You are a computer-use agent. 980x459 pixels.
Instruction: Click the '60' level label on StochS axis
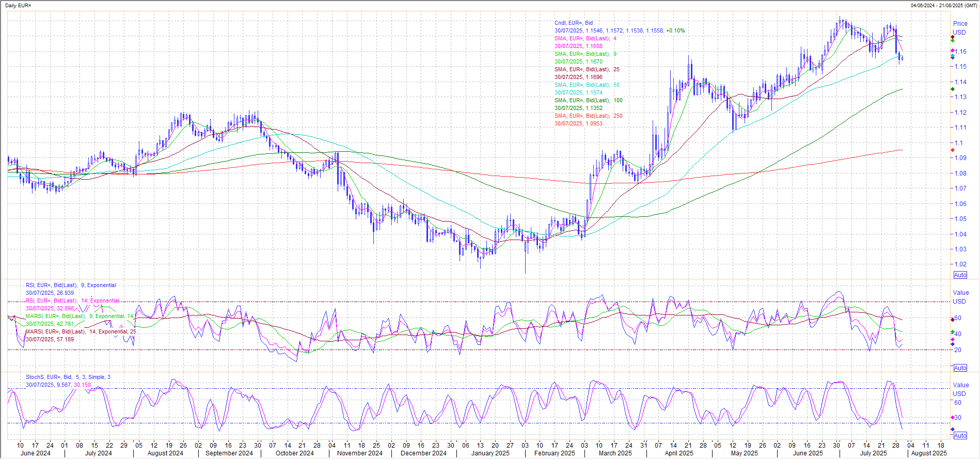tap(958, 402)
